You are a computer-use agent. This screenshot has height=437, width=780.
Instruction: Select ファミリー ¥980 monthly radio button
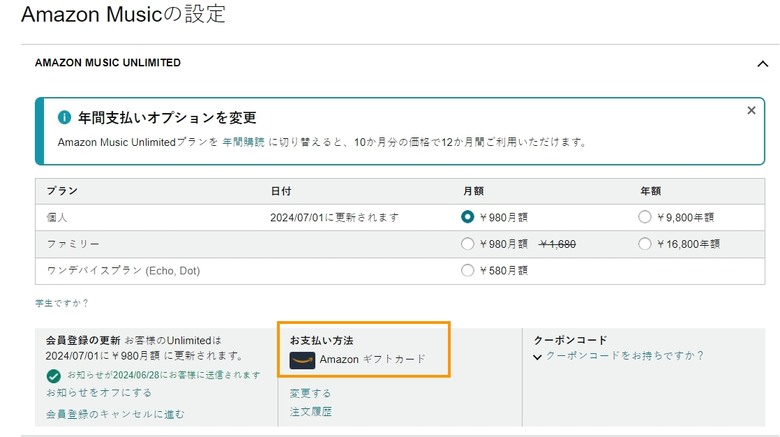click(467, 244)
